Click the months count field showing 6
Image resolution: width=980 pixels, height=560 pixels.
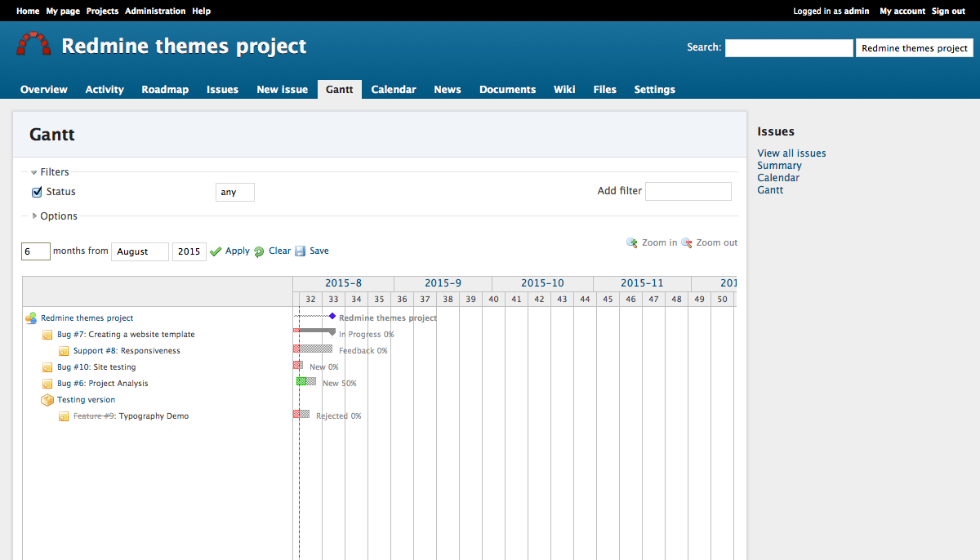(36, 251)
